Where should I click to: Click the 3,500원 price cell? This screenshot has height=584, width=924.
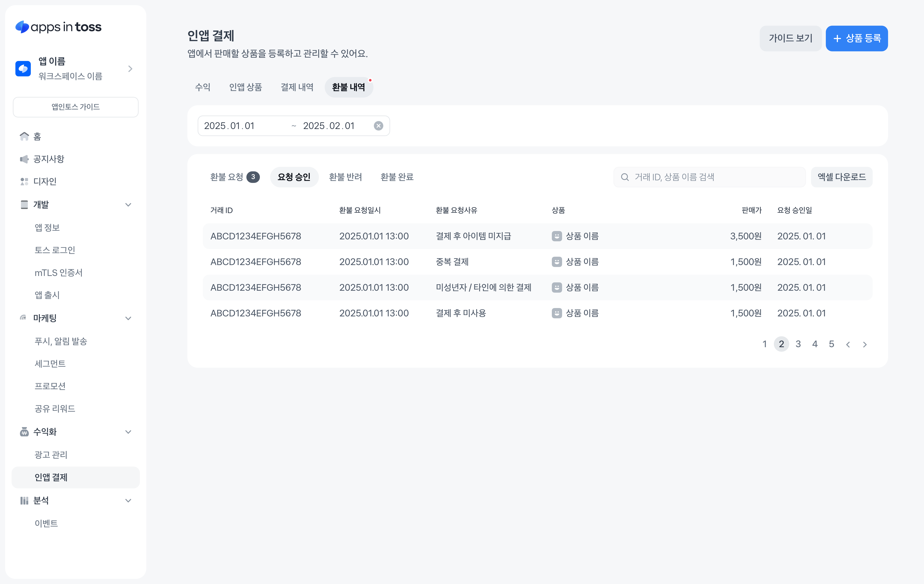click(x=746, y=236)
